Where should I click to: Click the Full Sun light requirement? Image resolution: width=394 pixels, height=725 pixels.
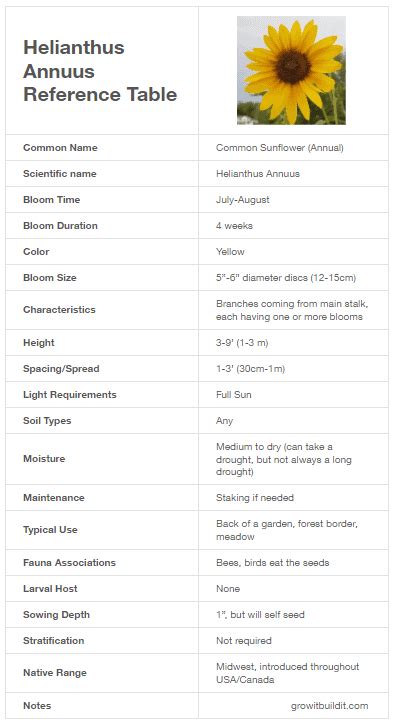pyautogui.click(x=234, y=395)
